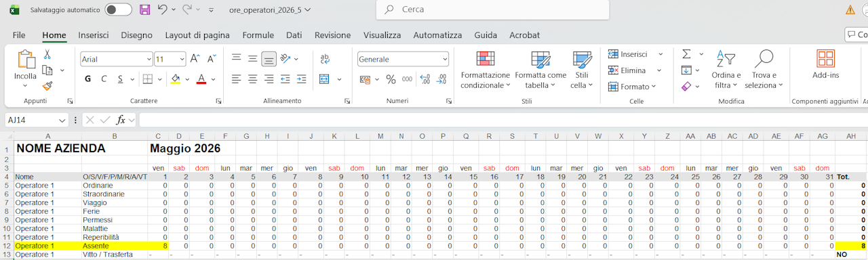Select the yellow cell containing Assente
This screenshot has width=868, height=260.
(x=115, y=246)
